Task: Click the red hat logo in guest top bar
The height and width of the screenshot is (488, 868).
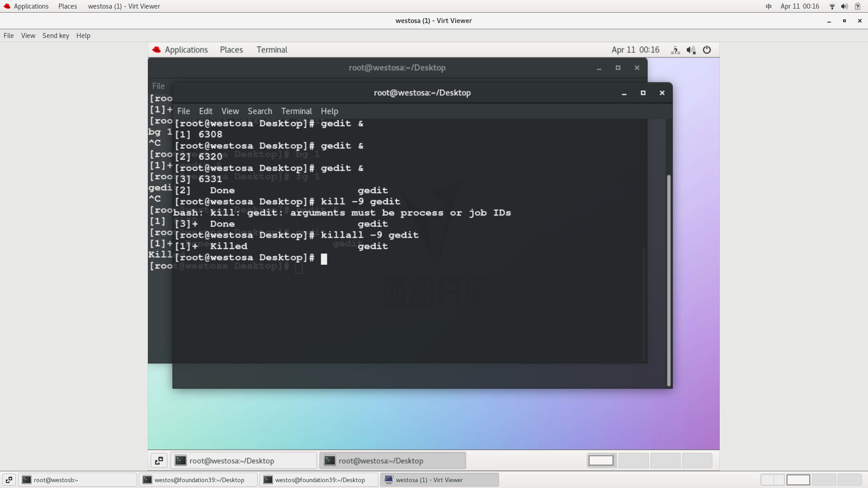Action: 156,50
